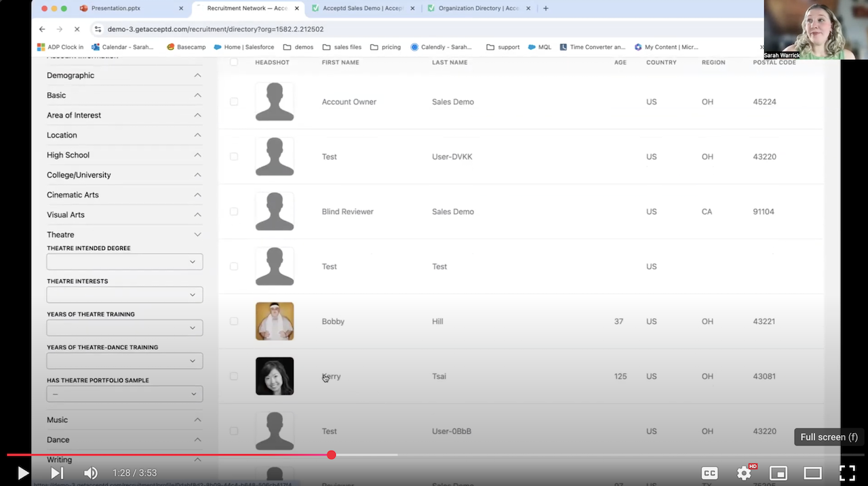Viewport: 868px width, 486px height.
Task: Open Years of Theatre Training dropdown
Action: tap(125, 327)
